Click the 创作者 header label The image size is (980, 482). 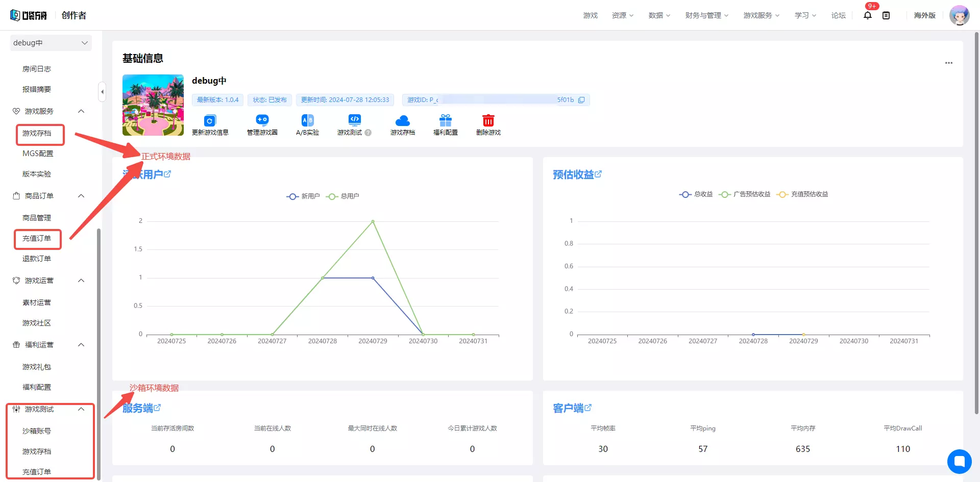pyautogui.click(x=74, y=15)
